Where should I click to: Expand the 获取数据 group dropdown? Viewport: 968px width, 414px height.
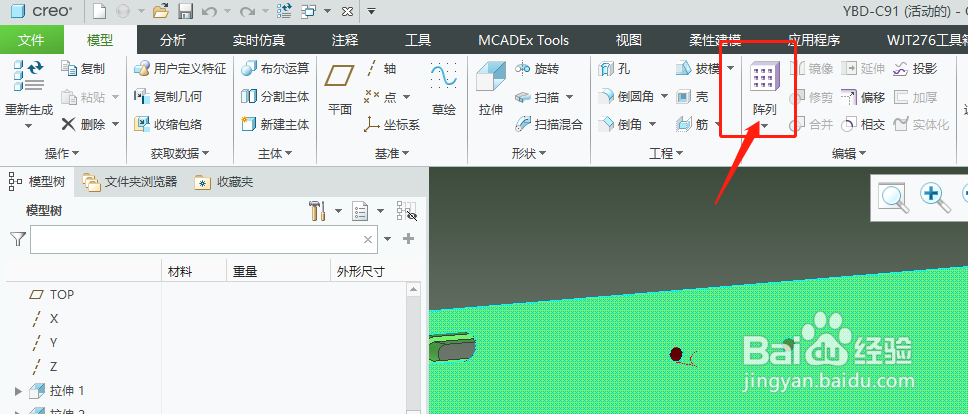coord(180,152)
